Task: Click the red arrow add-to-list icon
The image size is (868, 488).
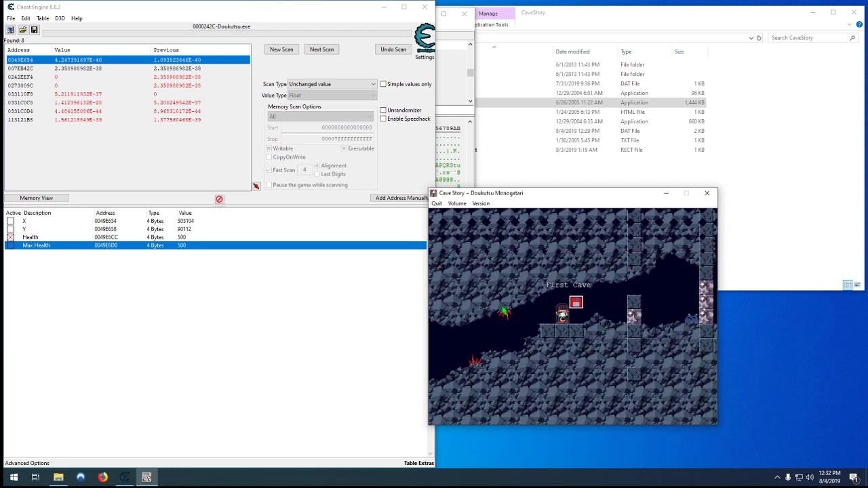Action: click(x=256, y=186)
